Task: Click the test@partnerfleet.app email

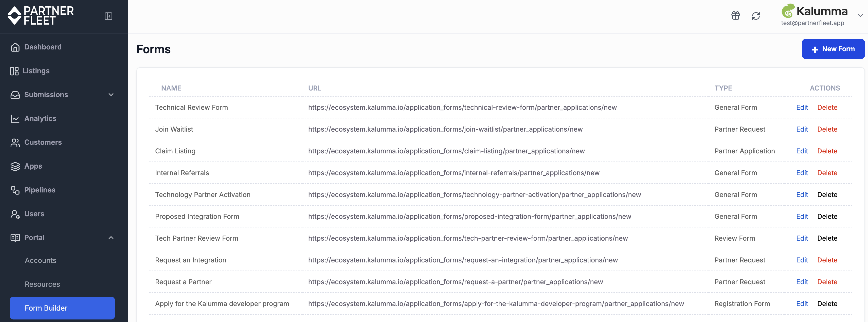Action: tap(812, 23)
